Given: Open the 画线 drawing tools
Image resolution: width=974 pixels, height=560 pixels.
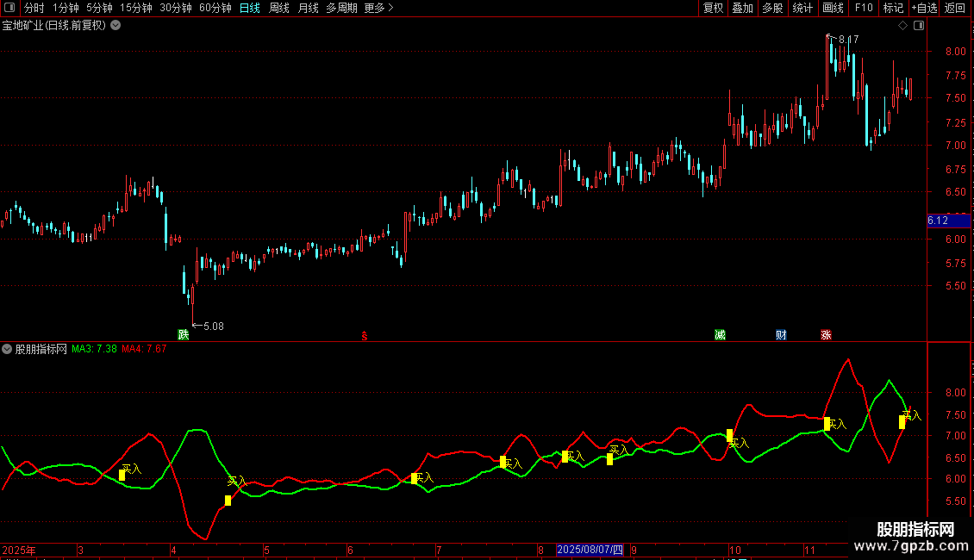Looking at the screenshot, I should 833,8.
